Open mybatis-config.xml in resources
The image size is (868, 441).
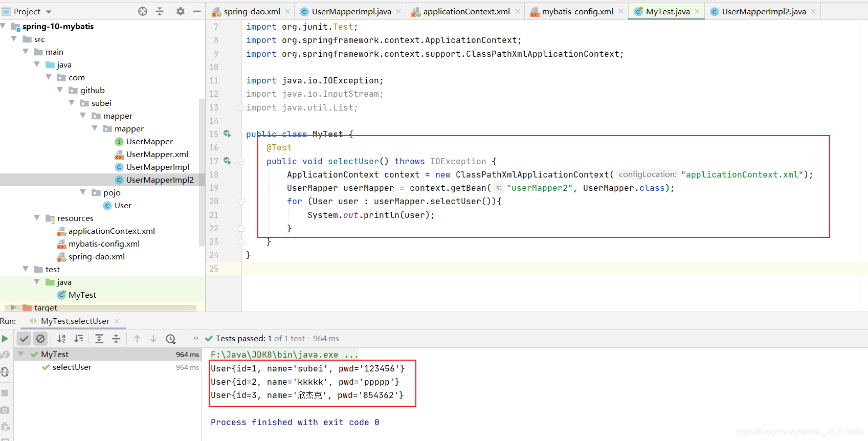pos(98,244)
